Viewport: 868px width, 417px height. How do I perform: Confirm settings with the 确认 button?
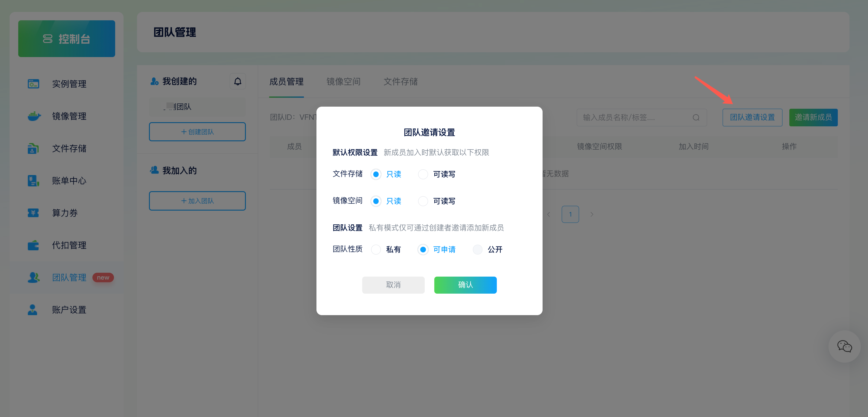point(465,285)
